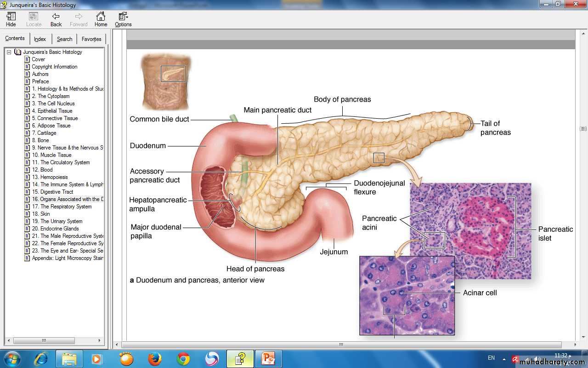Screen dimensions: 588x368
Task: Open the Windows Start button
Action: coord(11,359)
